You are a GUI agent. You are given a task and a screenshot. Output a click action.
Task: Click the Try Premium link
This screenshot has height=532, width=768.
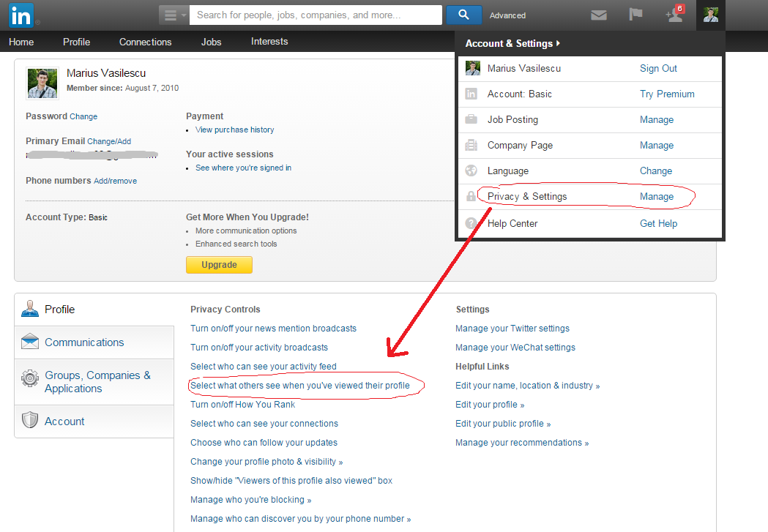click(x=667, y=94)
